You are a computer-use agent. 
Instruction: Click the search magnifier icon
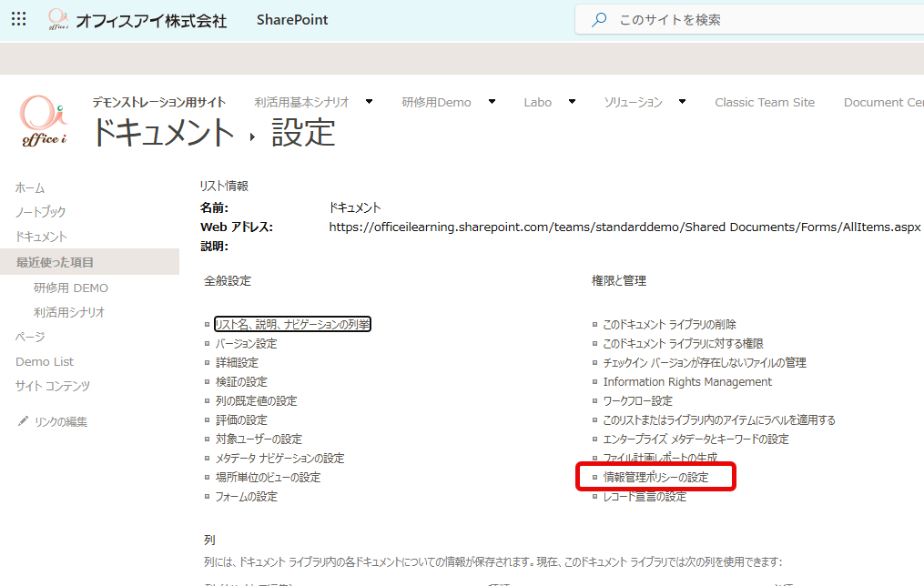pos(599,20)
